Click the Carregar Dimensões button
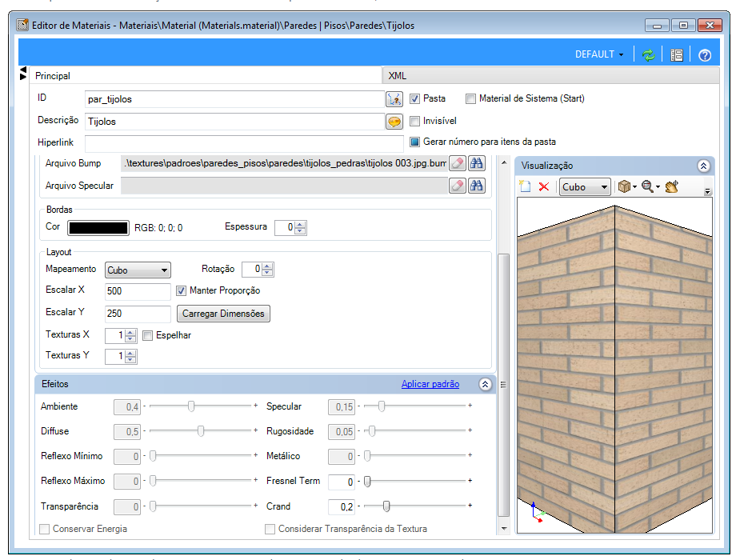 (223, 314)
